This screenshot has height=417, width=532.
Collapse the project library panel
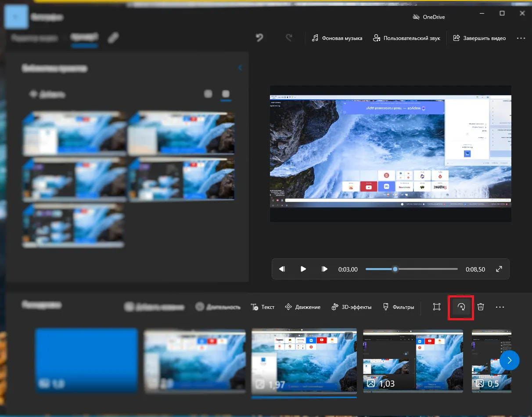240,68
